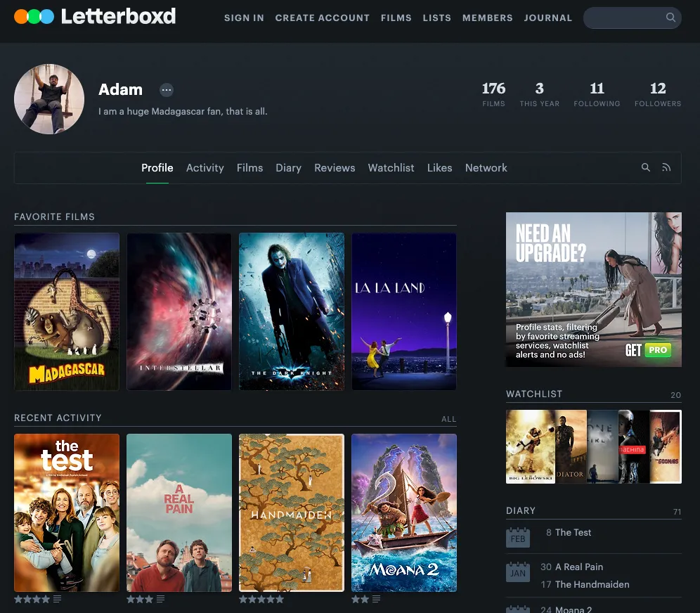Open Create Account in the header

pos(323,18)
